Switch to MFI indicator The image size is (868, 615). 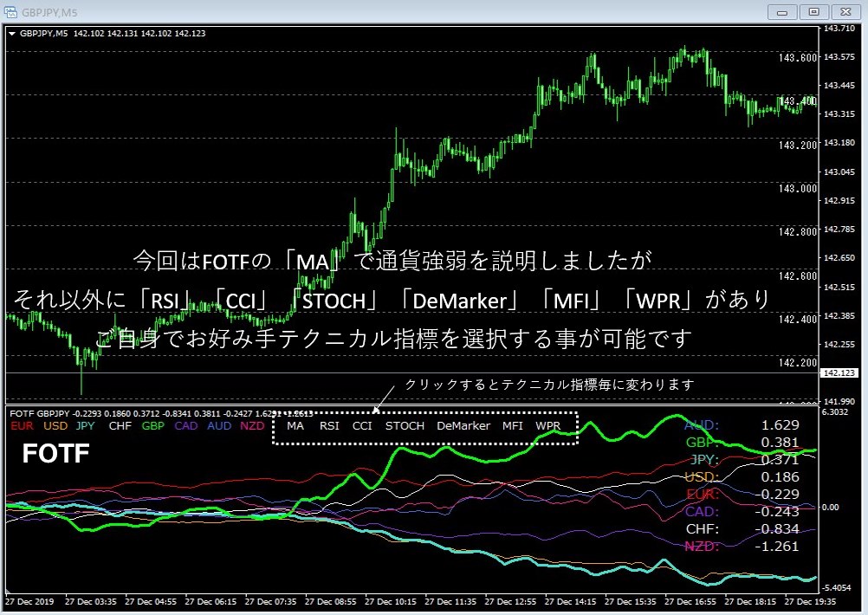coord(513,425)
